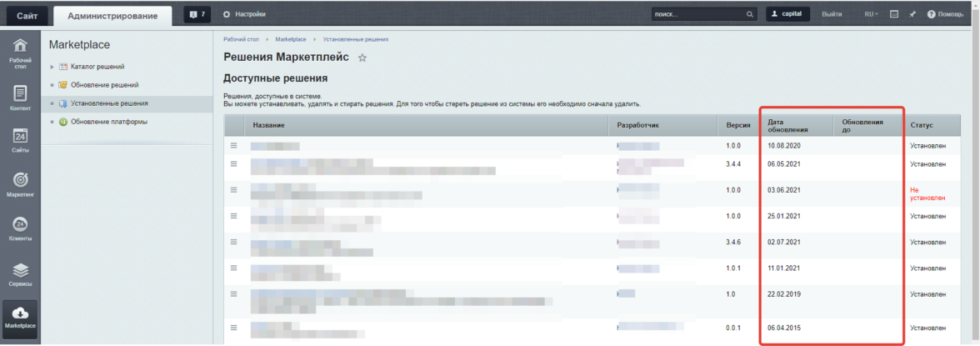Click the Установленные решения icon
Image resolution: width=980 pixels, height=346 pixels.
[x=62, y=104]
